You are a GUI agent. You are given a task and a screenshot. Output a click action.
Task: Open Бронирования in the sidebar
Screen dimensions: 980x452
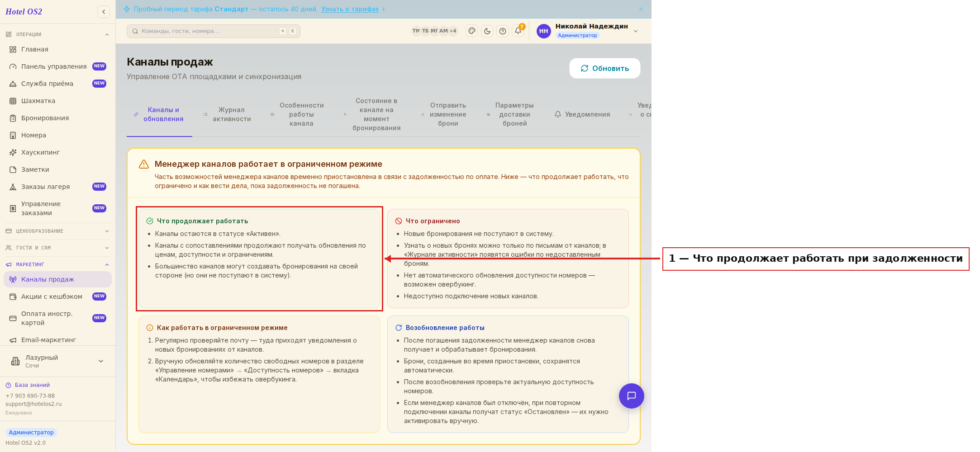coord(57,118)
